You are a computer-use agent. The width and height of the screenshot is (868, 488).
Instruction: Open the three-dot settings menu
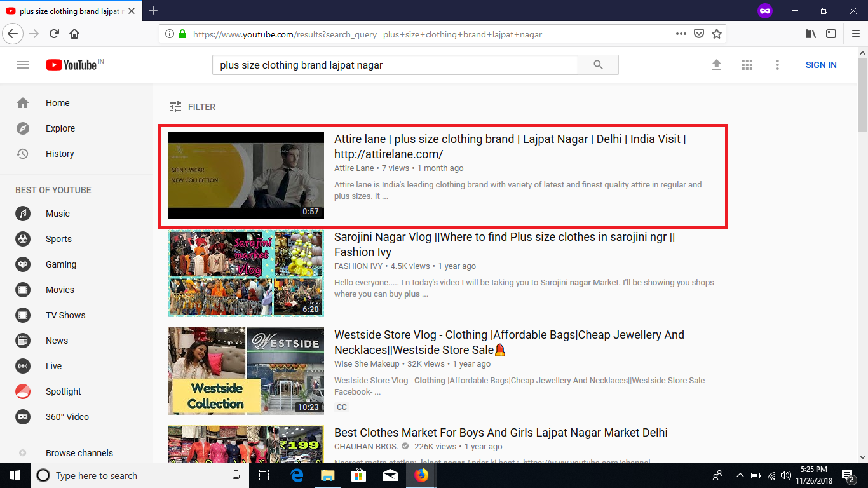[x=777, y=65]
